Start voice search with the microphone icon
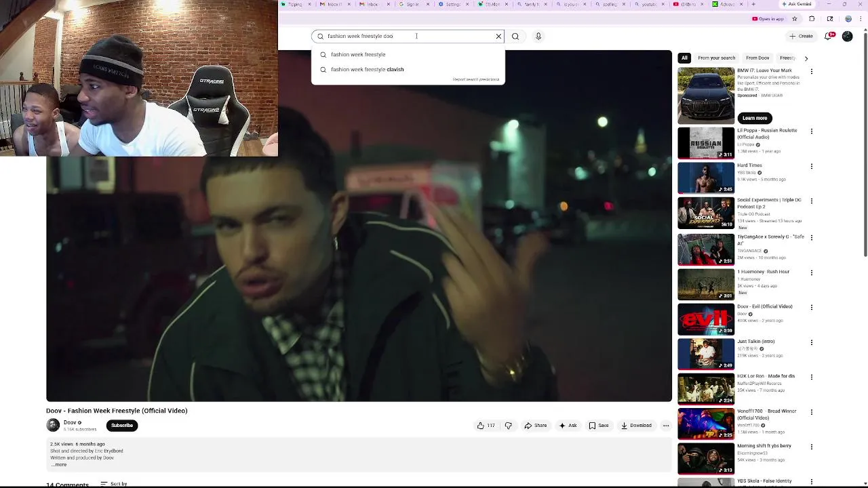This screenshot has height=488, width=868. click(x=538, y=36)
